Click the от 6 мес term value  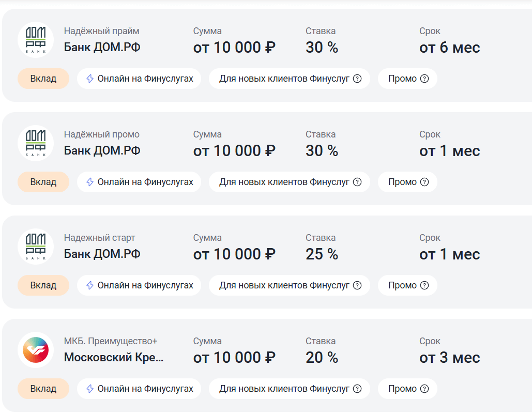coord(450,48)
